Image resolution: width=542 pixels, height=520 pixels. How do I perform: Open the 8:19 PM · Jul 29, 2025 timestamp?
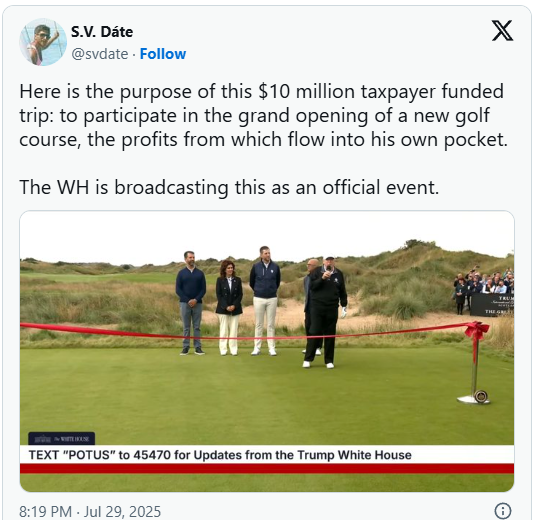[x=90, y=511]
